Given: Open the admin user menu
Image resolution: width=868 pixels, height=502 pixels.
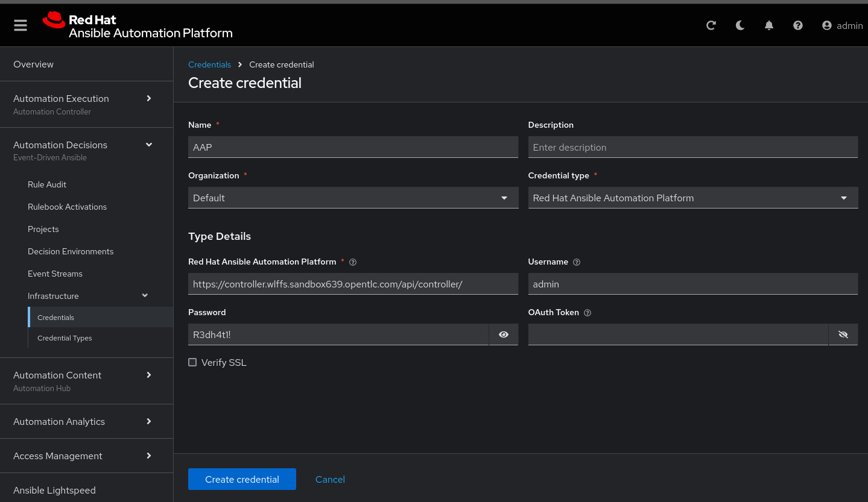Looking at the screenshot, I should [x=843, y=25].
